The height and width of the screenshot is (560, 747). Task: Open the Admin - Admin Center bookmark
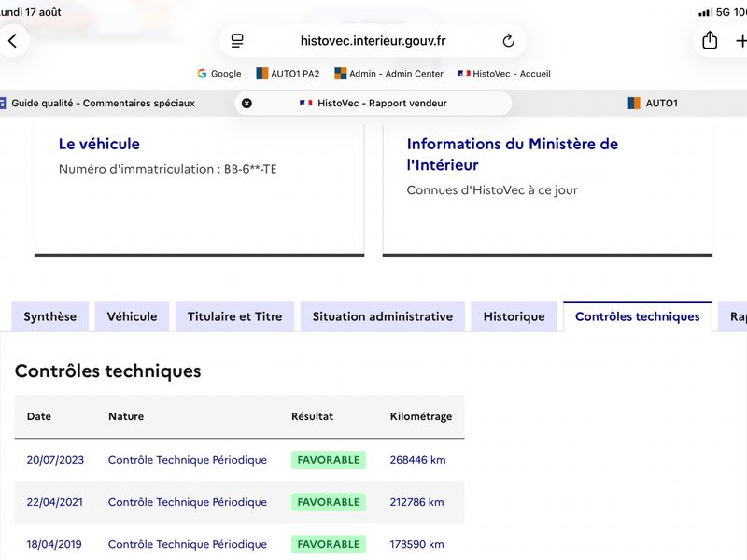click(x=388, y=74)
